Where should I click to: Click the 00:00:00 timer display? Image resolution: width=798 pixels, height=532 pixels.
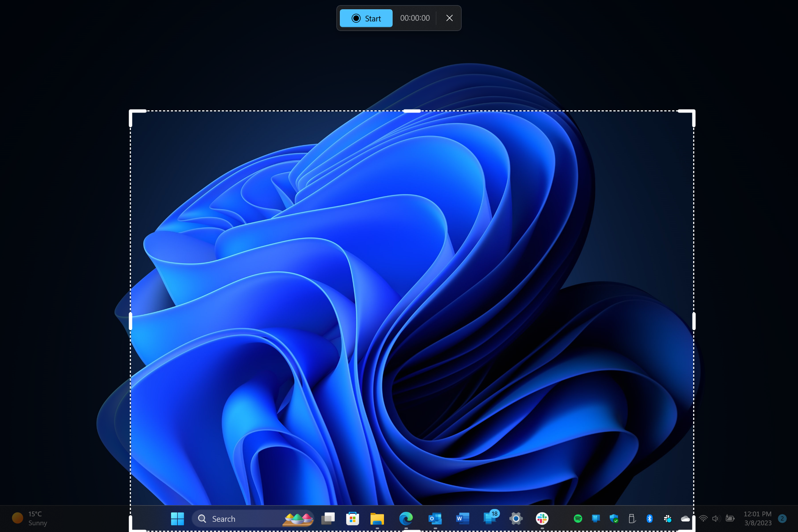pos(415,18)
